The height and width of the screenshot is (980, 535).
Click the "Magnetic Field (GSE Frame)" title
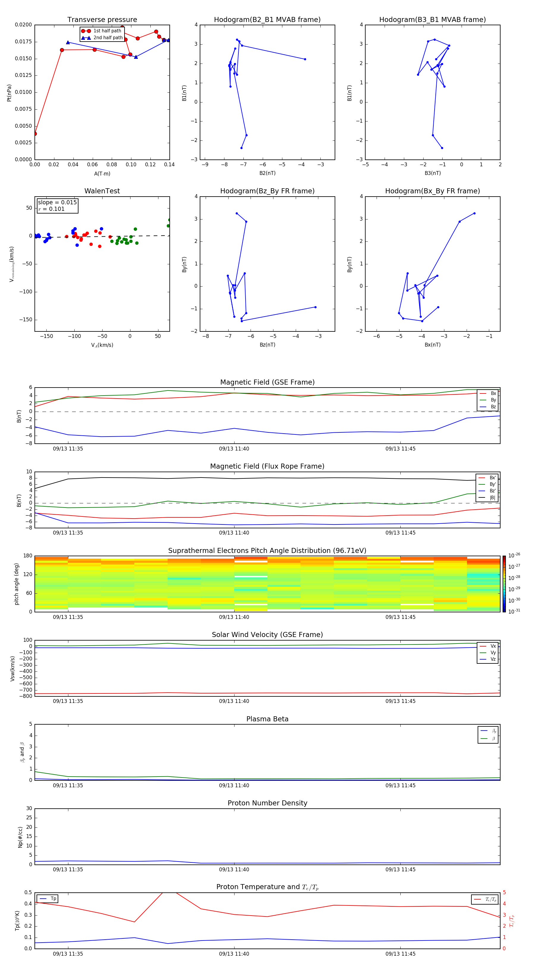pos(267,382)
